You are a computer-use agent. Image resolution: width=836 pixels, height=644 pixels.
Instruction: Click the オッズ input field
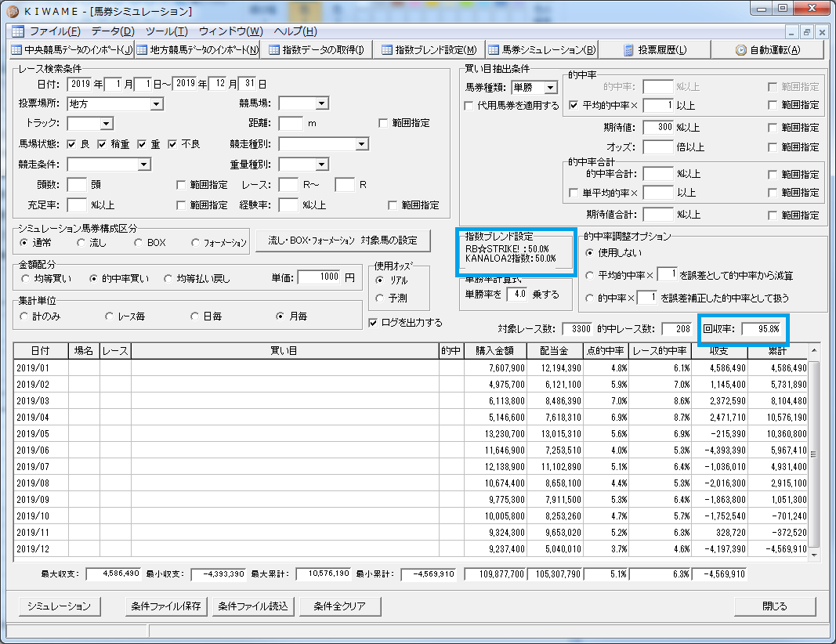click(658, 147)
